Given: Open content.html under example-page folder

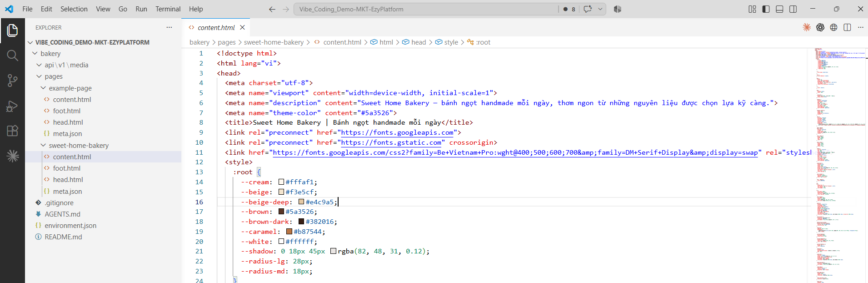Looking at the screenshot, I should pyautogui.click(x=72, y=99).
